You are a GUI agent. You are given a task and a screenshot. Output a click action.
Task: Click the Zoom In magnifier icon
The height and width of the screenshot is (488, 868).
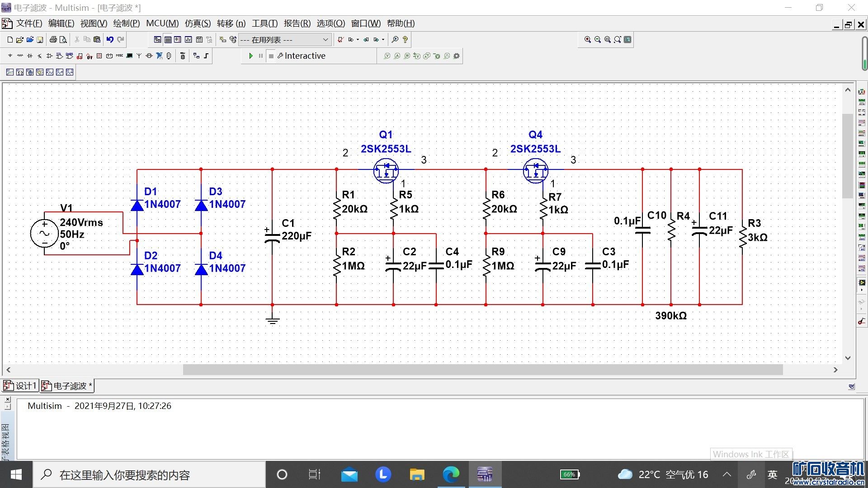[x=587, y=40]
